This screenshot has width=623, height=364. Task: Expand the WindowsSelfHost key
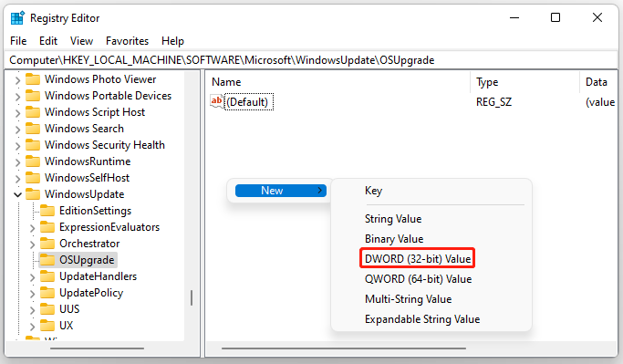click(x=17, y=179)
